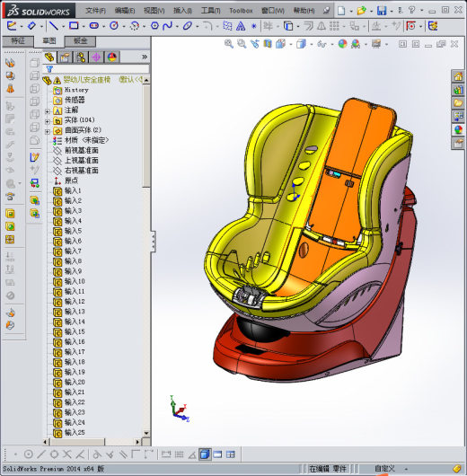Viewport: 467px width, 476px height.
Task: Click the feature tree vertical scrollbar down arrow
Action: (146, 433)
